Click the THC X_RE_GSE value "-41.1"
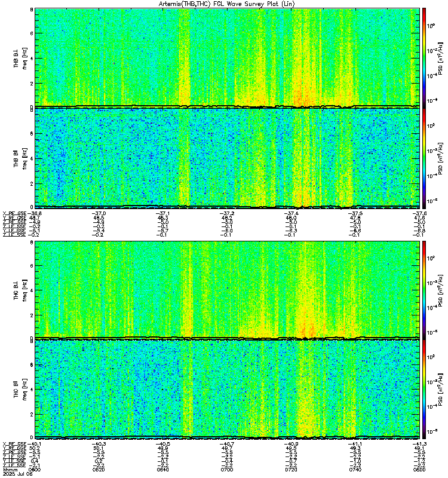The height and width of the screenshot is (478, 448). pos(355,444)
